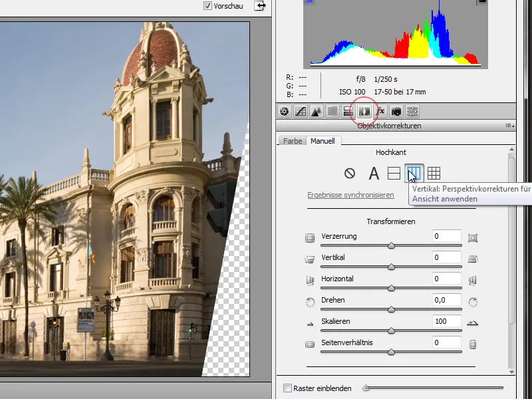Click the clockwise Drehen icon

point(473,302)
